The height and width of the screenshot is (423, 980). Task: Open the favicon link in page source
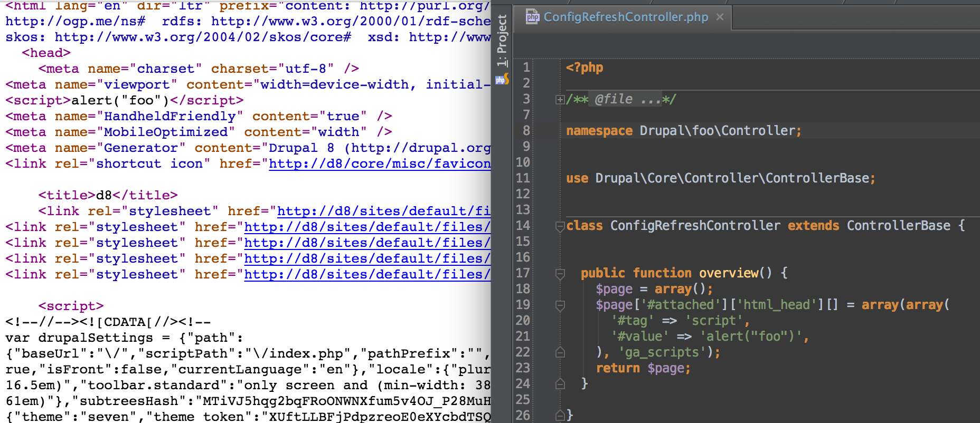tap(380, 164)
